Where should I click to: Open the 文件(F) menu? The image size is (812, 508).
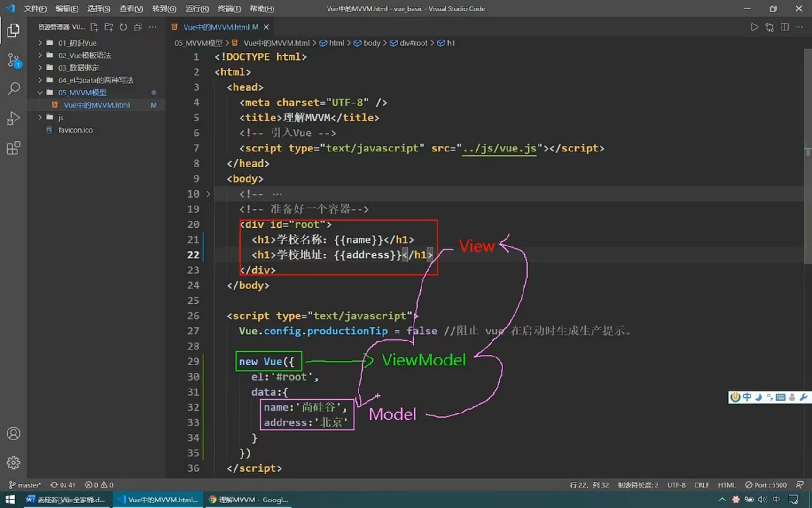point(35,8)
